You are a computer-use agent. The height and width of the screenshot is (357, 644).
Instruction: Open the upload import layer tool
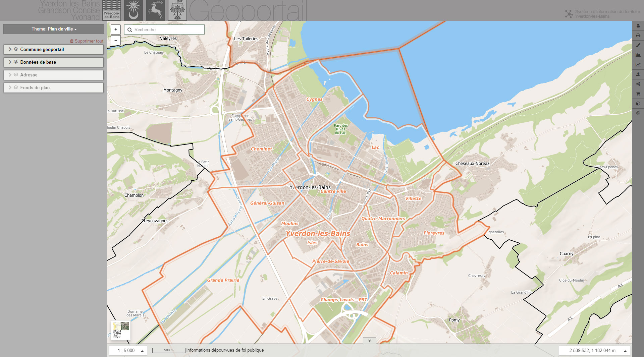[x=638, y=74]
